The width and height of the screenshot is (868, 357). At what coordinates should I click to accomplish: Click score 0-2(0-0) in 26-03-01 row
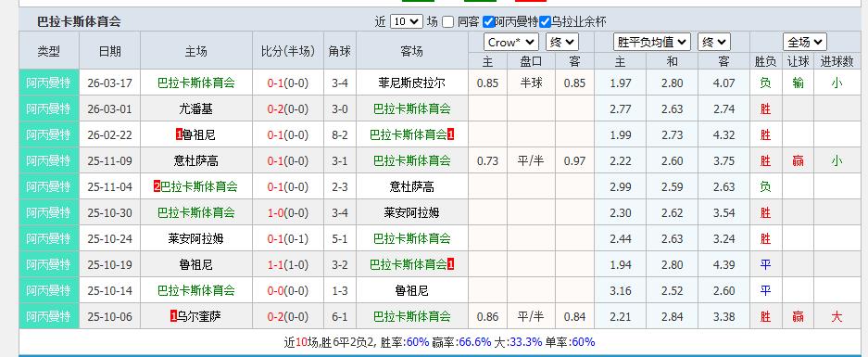(x=288, y=109)
